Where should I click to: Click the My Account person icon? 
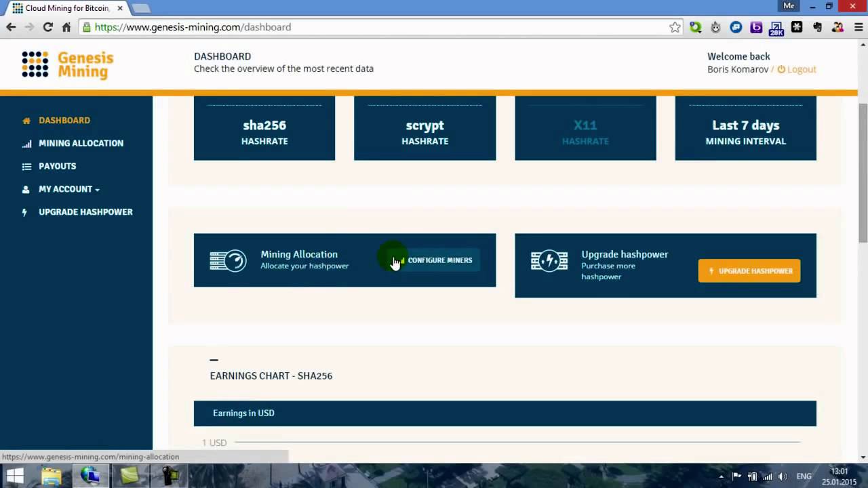point(26,190)
